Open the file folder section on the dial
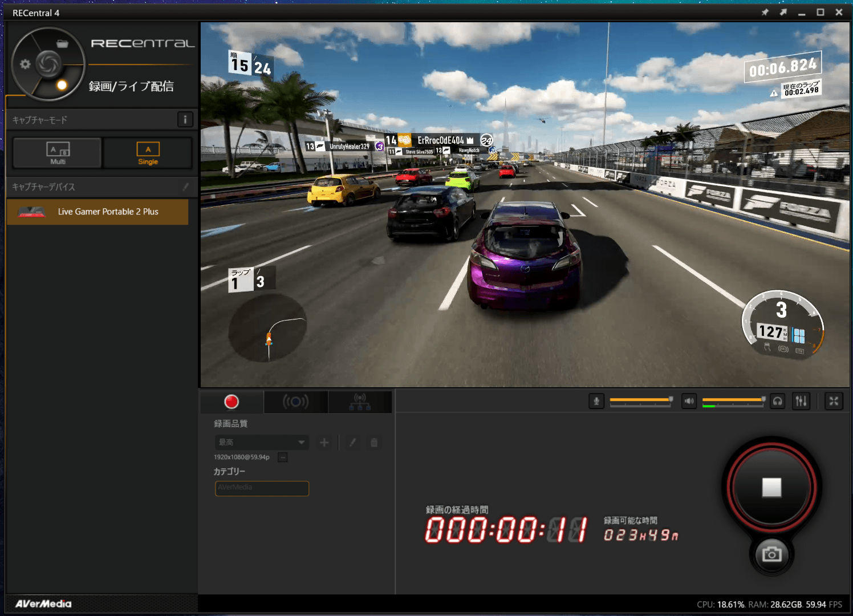 (x=62, y=44)
